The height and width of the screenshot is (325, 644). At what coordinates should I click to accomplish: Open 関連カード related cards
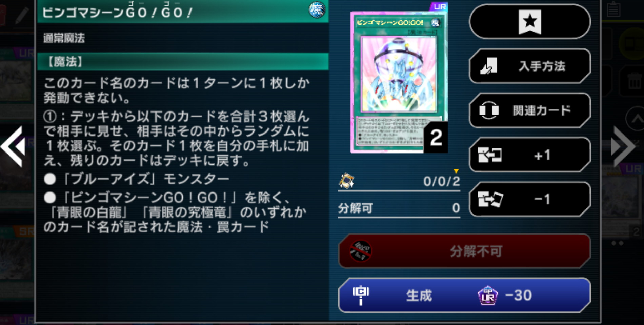tap(530, 110)
